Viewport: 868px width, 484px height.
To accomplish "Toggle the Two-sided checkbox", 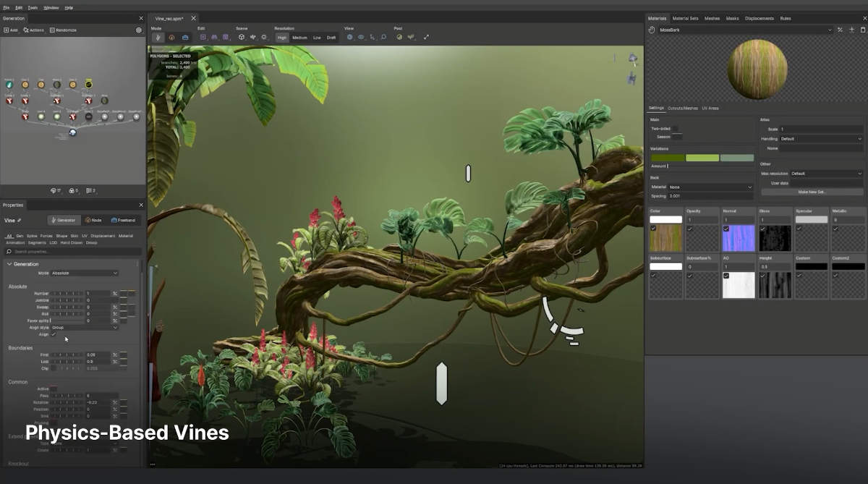I will (674, 129).
